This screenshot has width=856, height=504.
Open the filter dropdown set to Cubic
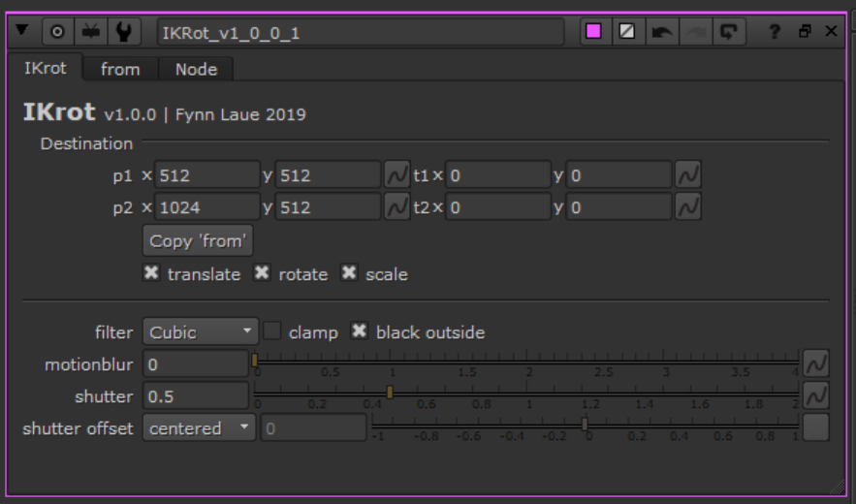(201, 332)
